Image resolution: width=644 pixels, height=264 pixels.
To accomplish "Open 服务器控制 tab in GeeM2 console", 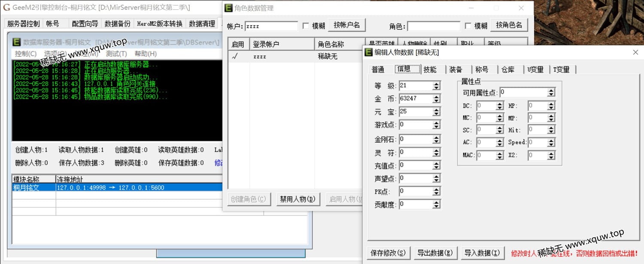I will (24, 24).
